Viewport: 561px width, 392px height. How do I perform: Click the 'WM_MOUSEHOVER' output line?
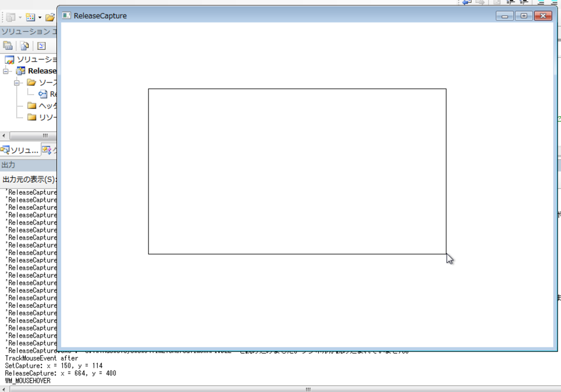tap(28, 381)
